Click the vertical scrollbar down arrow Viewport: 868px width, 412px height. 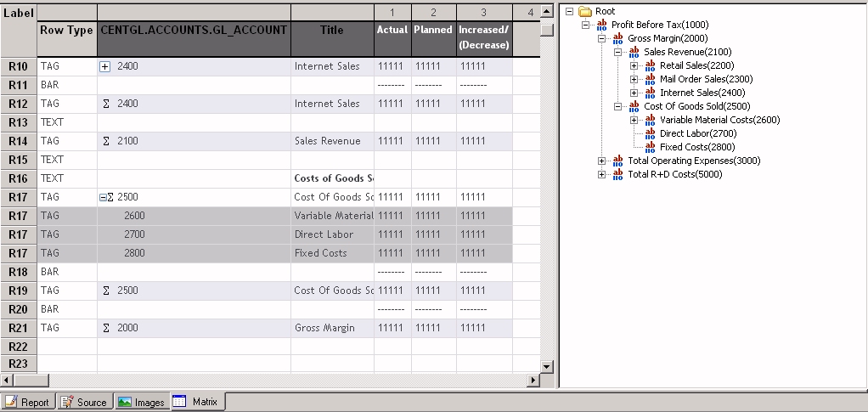(x=547, y=367)
